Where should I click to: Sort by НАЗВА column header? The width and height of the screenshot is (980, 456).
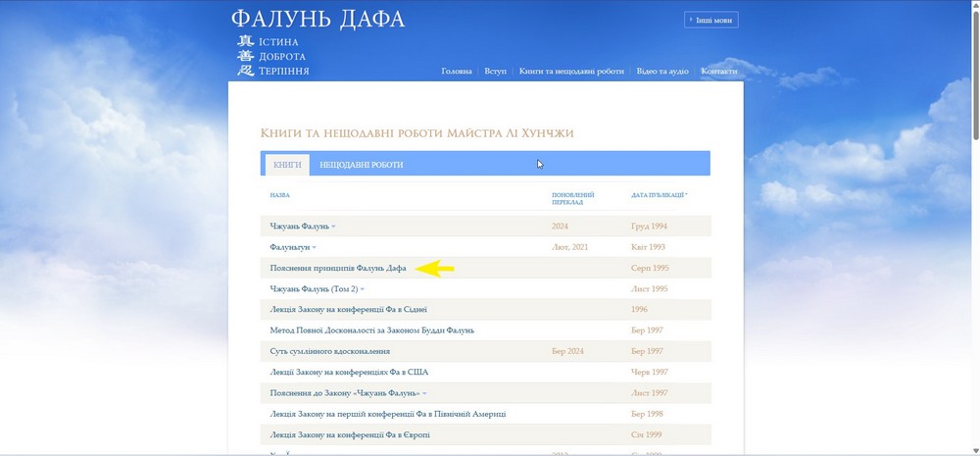[280, 195]
